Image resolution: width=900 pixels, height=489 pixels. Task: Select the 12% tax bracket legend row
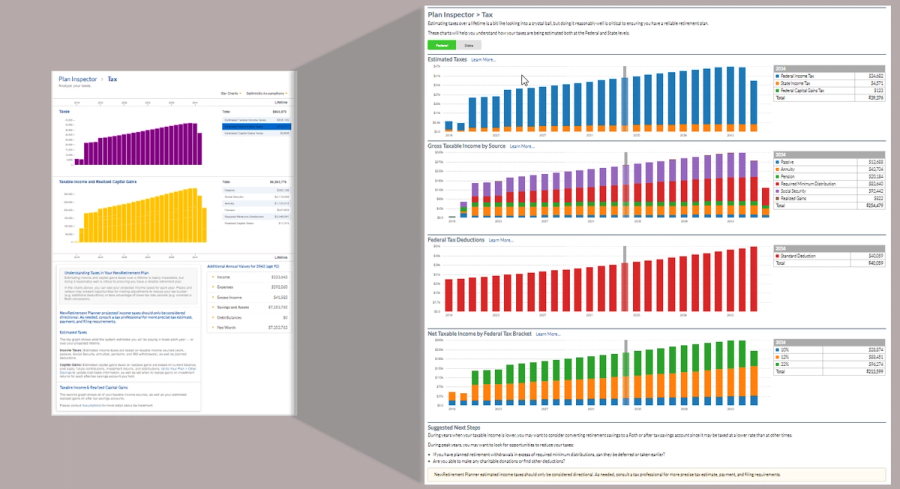click(829, 357)
